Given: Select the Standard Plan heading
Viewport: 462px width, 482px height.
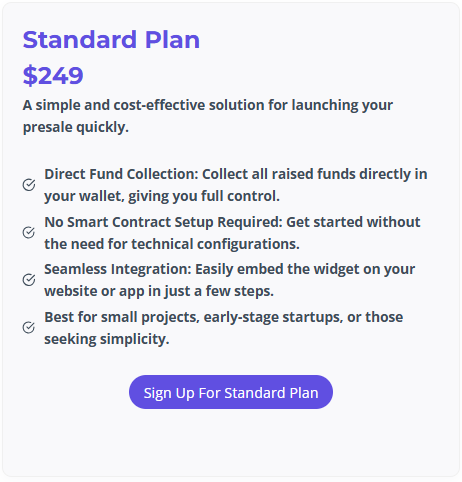Looking at the screenshot, I should point(111,40).
